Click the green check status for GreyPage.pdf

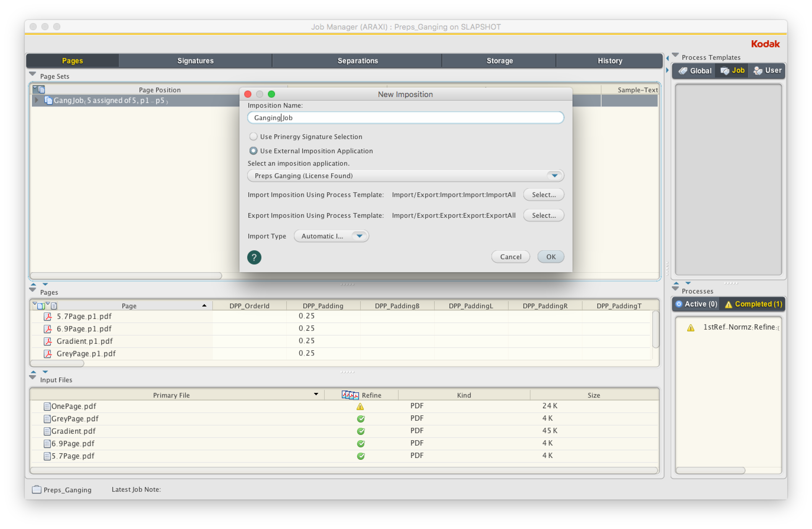coord(361,419)
